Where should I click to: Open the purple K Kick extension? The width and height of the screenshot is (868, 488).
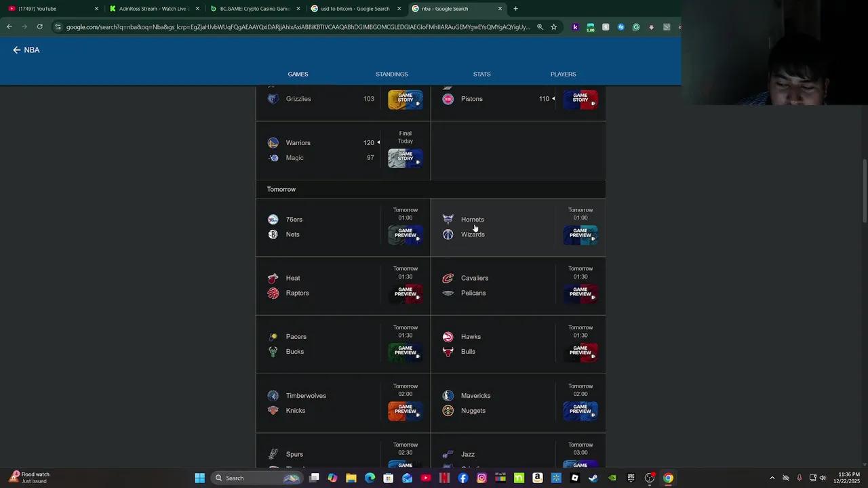pyautogui.click(x=575, y=27)
